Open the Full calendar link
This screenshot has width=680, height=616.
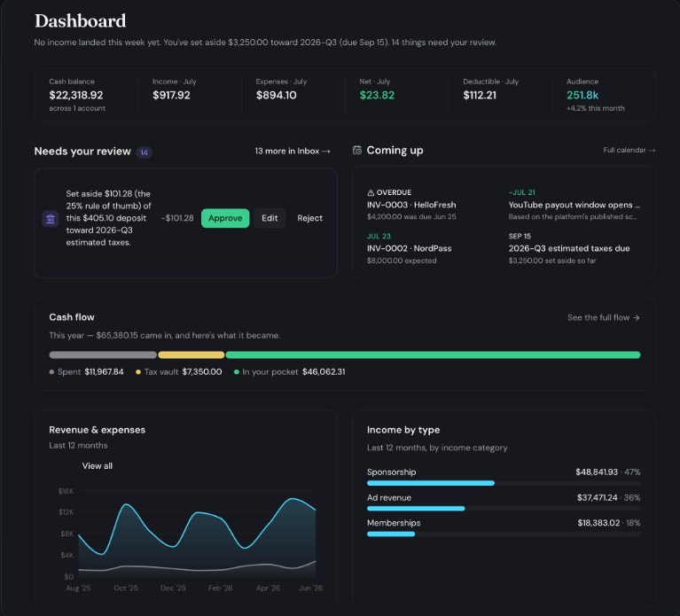pos(629,150)
